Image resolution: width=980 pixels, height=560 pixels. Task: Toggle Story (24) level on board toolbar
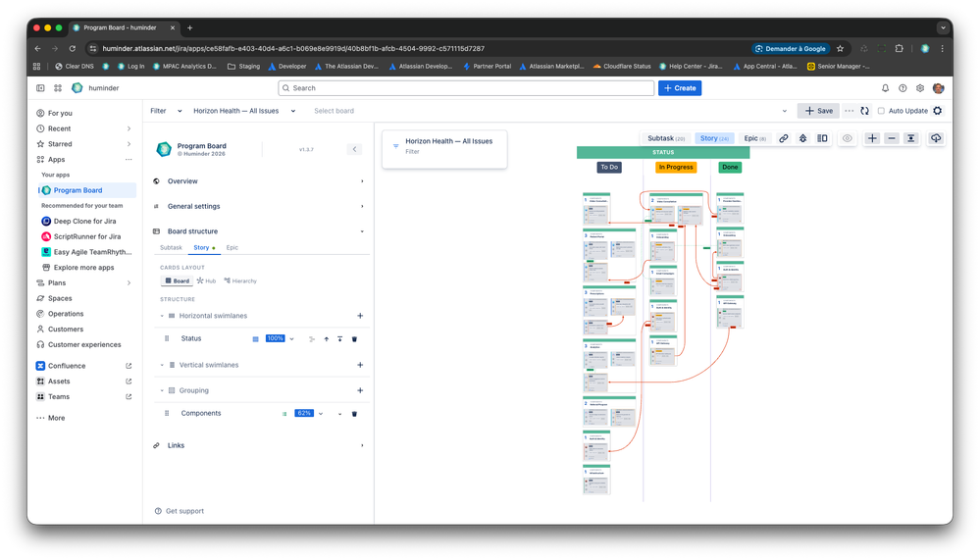[714, 138]
